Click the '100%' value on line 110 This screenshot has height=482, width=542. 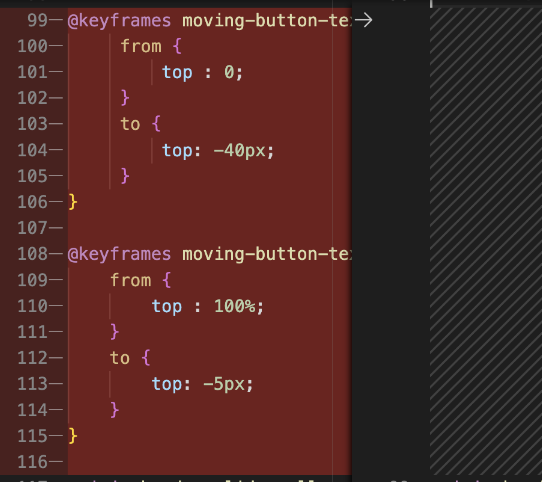pyautogui.click(x=235, y=306)
